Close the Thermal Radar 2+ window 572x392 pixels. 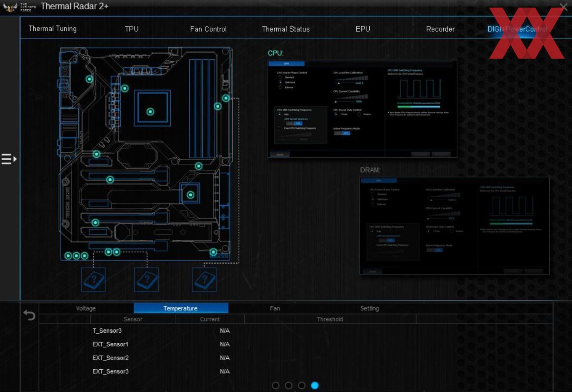coord(564,6)
